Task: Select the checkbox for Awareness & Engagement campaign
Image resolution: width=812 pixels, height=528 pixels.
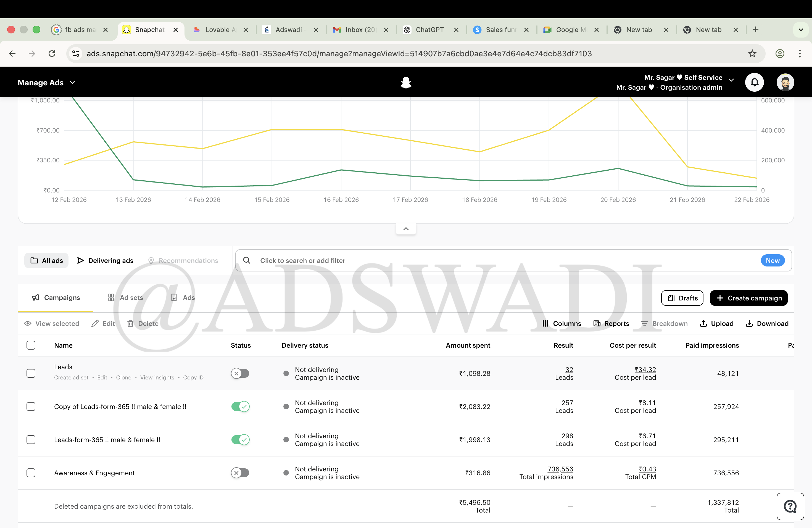Action: click(31, 473)
